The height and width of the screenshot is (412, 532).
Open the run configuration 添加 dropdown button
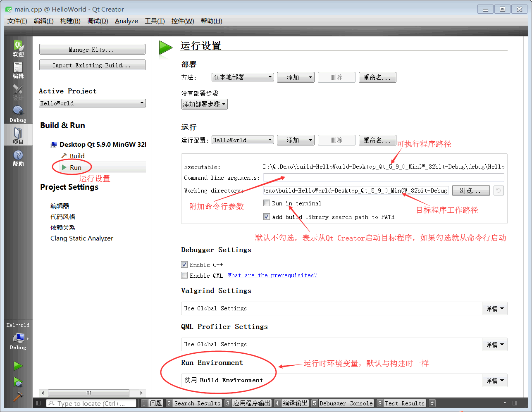click(x=296, y=140)
